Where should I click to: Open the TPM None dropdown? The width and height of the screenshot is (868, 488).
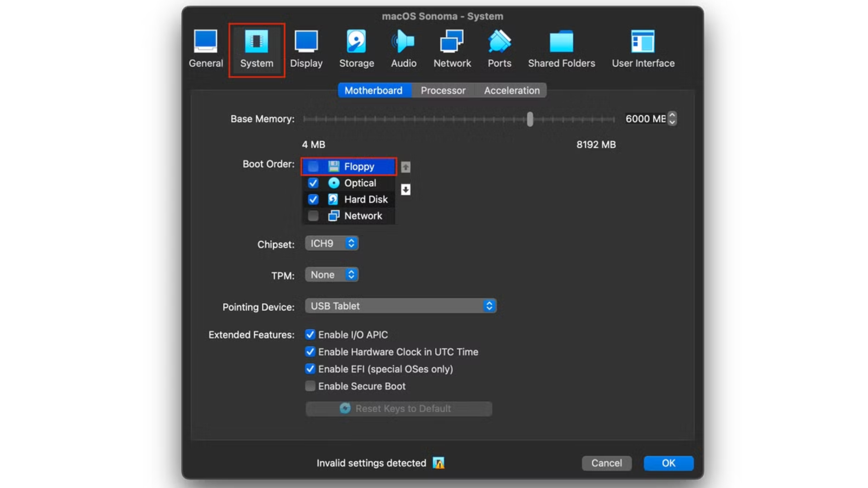coord(332,274)
